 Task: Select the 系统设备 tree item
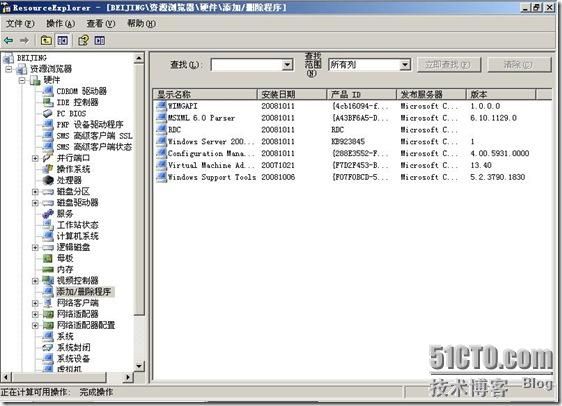[x=73, y=358]
